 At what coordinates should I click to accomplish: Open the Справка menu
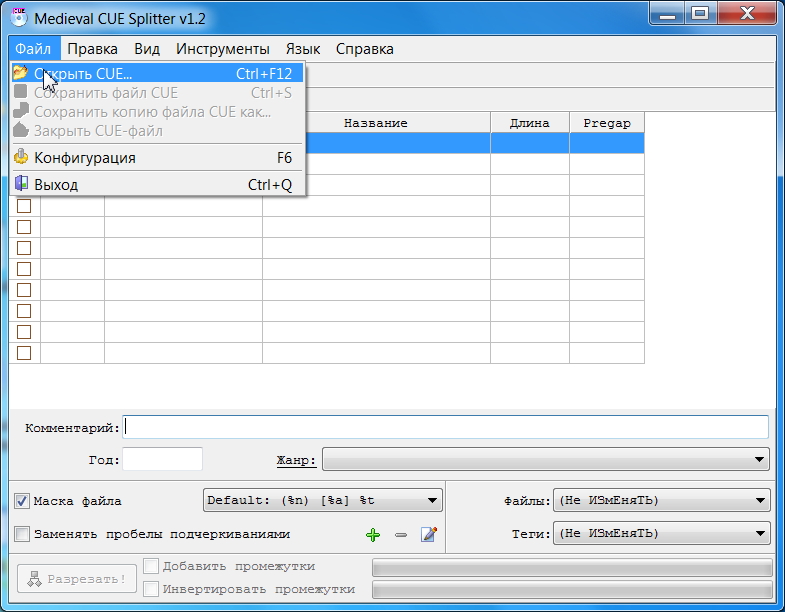tap(364, 49)
